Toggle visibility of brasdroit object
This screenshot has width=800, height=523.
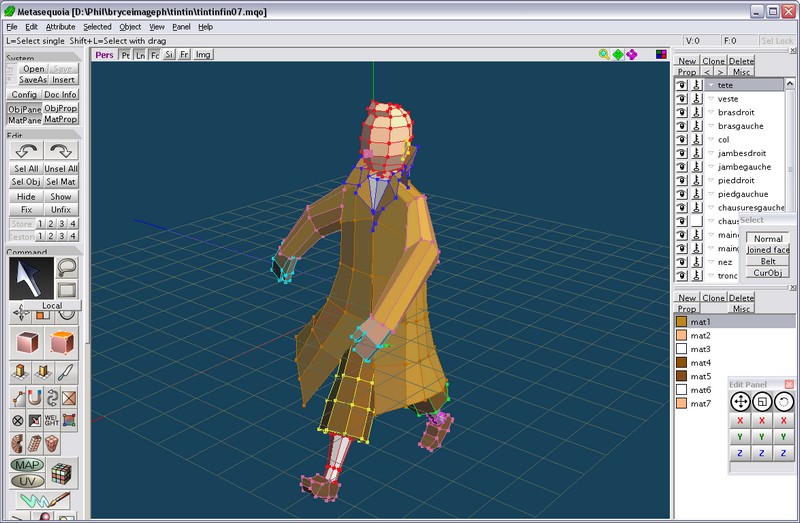pyautogui.click(x=682, y=112)
